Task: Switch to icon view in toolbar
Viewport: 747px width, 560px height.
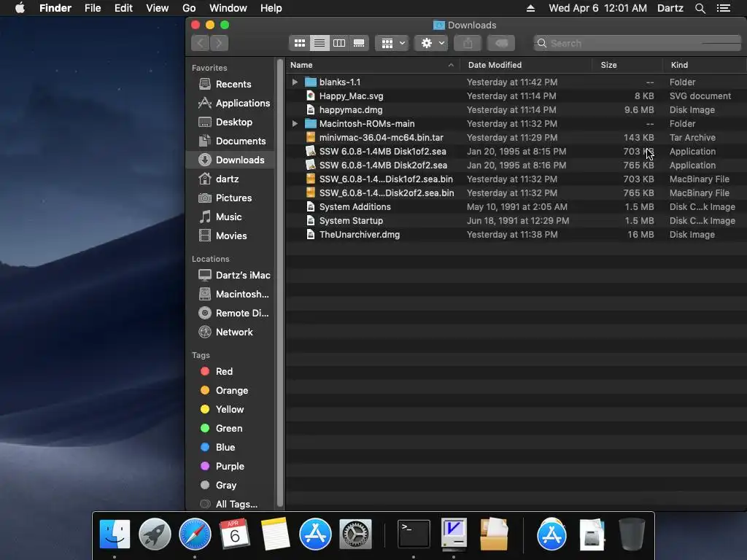Action: click(x=300, y=43)
